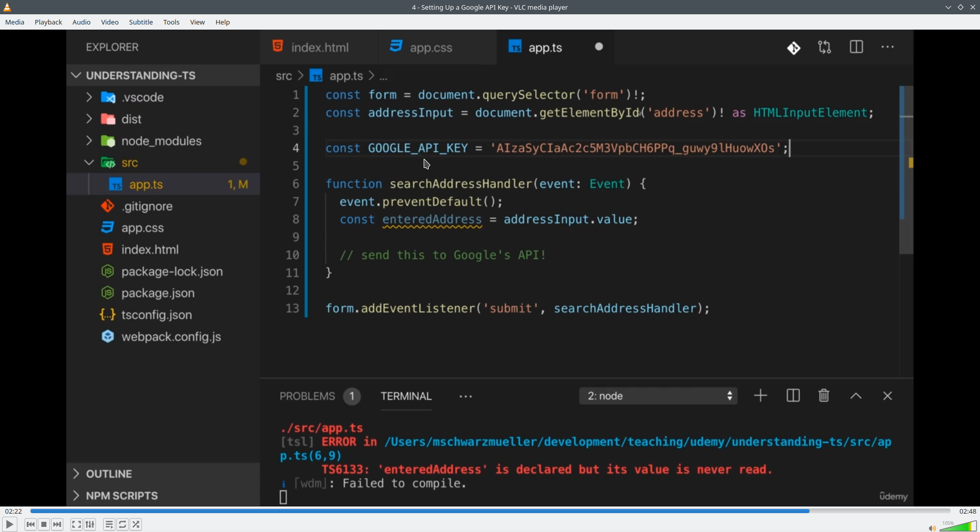The height and width of the screenshot is (532, 980).
Task: Click the editor vertical scrollbar thumb
Action: tap(906, 170)
